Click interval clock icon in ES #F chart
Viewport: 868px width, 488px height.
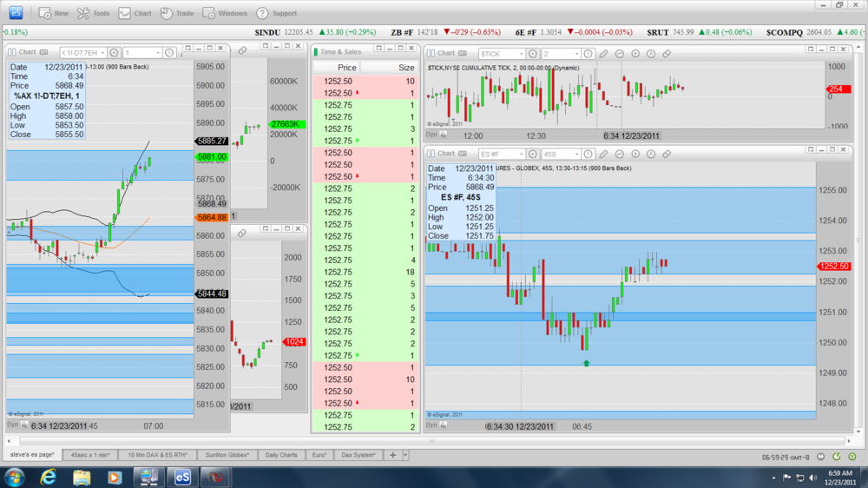point(588,154)
